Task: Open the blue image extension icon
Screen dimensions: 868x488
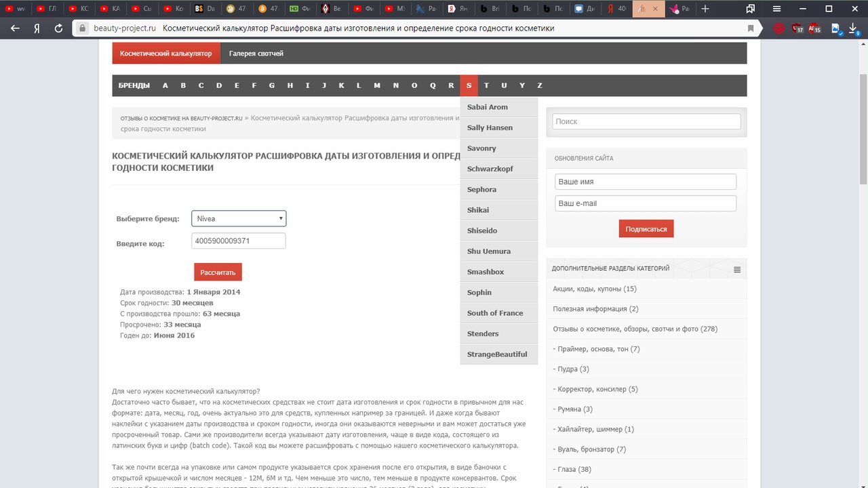Action: coord(836,28)
